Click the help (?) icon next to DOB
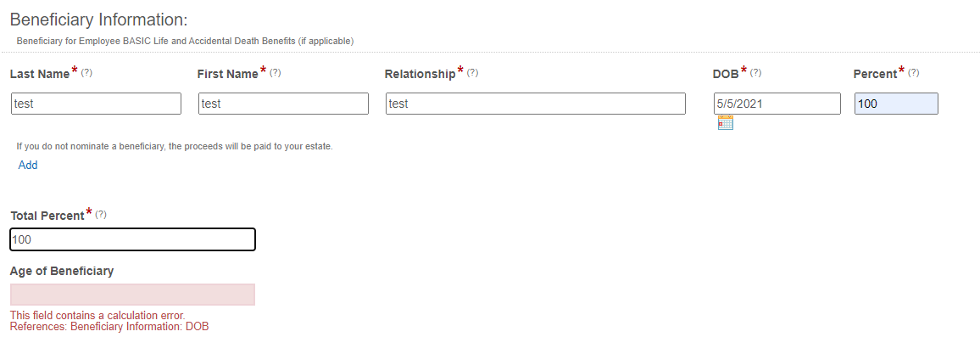This screenshot has height=354, width=980. (x=755, y=72)
